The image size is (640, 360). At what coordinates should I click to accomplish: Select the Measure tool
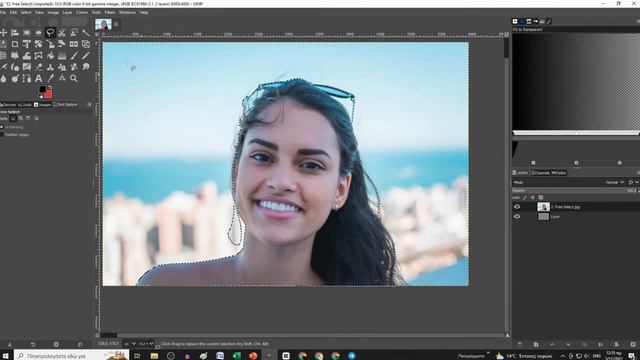pos(62,78)
